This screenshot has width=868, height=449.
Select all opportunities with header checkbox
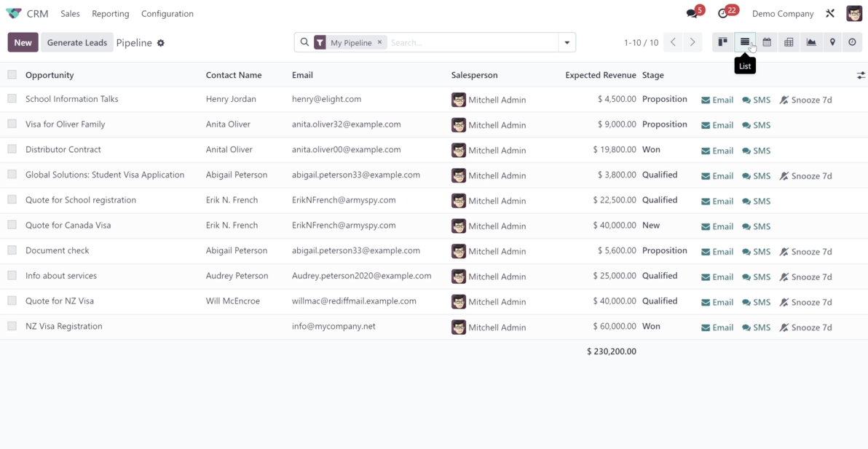12,75
